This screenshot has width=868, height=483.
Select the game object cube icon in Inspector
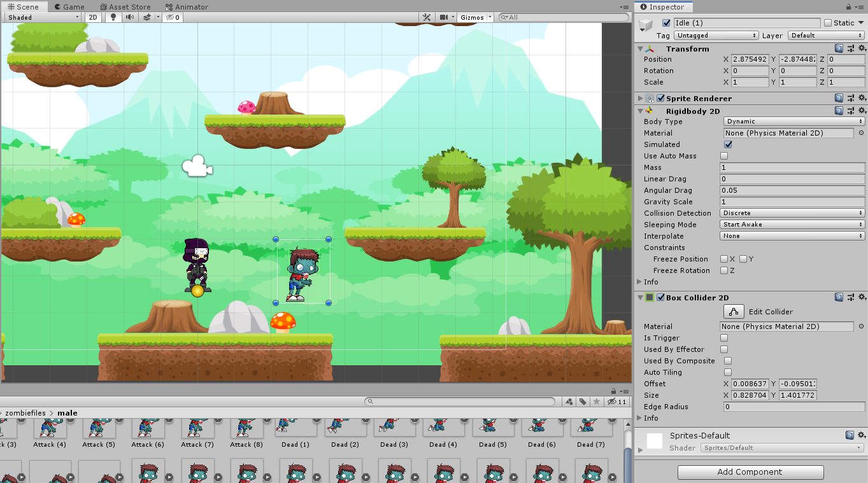pyautogui.click(x=646, y=25)
